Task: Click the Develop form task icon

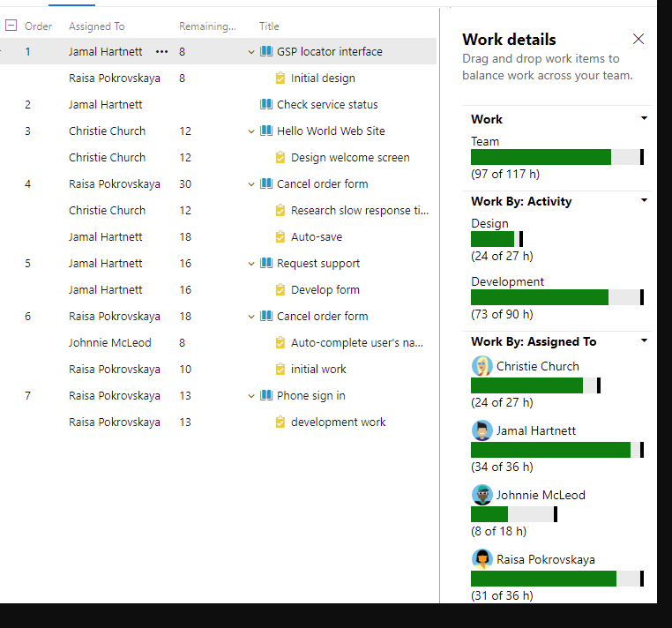Action: [280, 289]
